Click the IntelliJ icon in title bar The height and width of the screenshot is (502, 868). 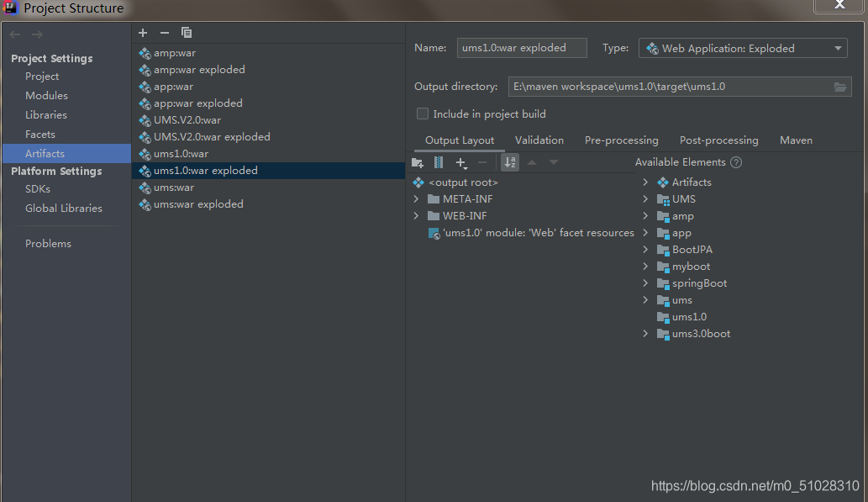tap(10, 8)
